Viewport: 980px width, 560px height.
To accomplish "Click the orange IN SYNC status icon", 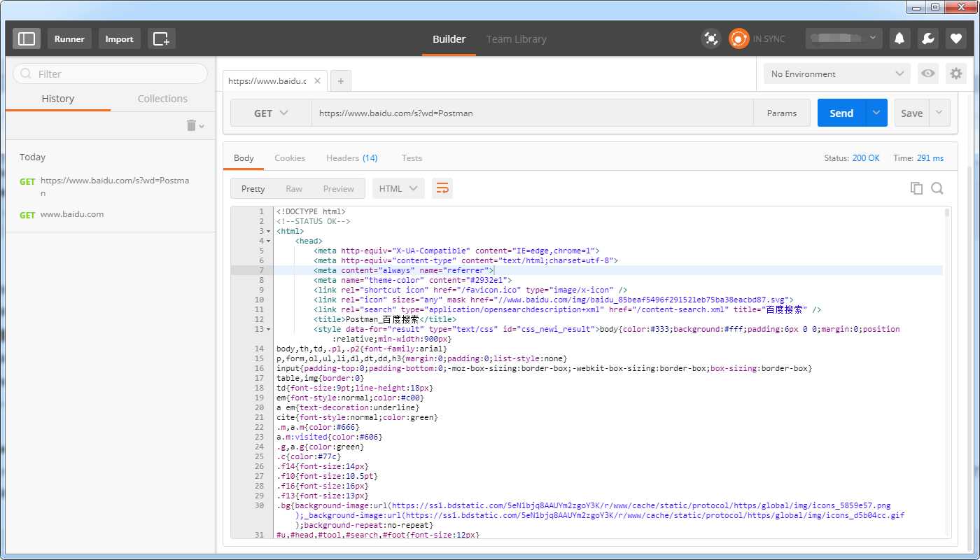I will tap(738, 38).
